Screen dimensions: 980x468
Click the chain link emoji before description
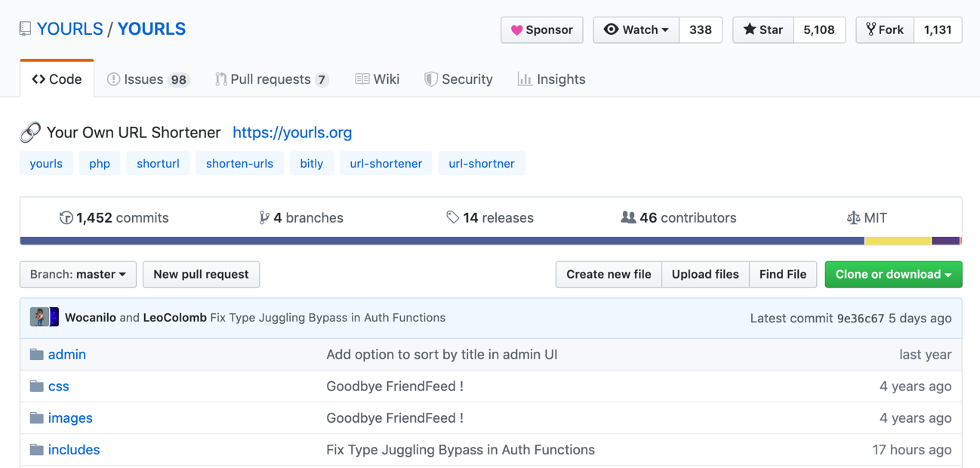(30, 132)
